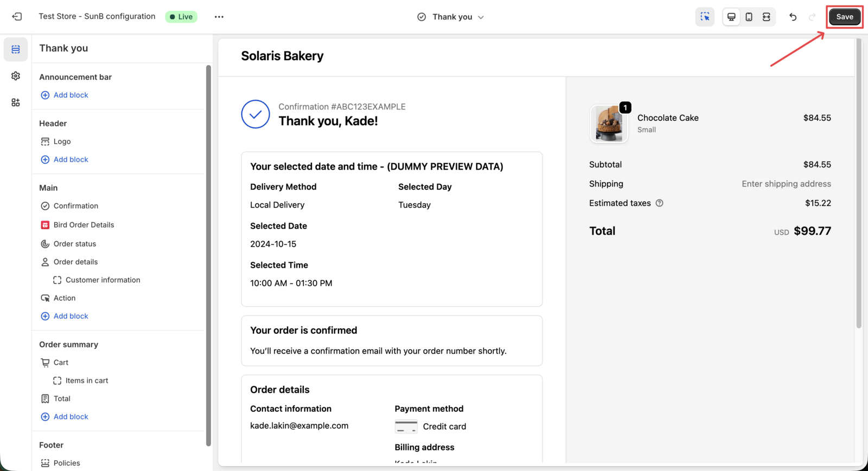Image resolution: width=868 pixels, height=471 pixels.
Task: Click the 'Thank you, Kade!' heading
Action: [328, 121]
